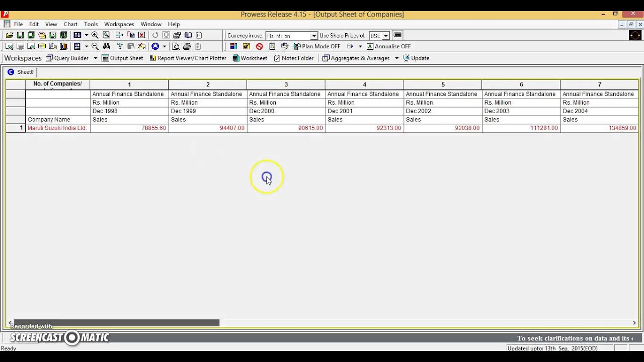Click the Update button
Screen dimensions: 644x362
416,58
